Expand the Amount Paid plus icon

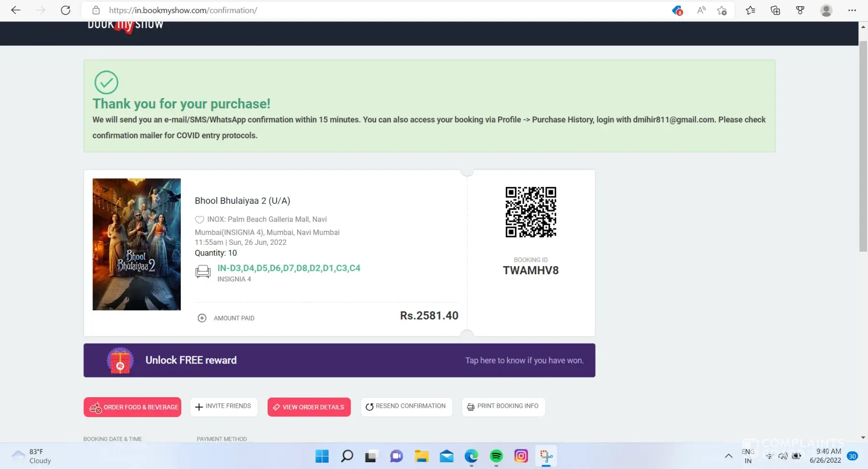pyautogui.click(x=202, y=318)
